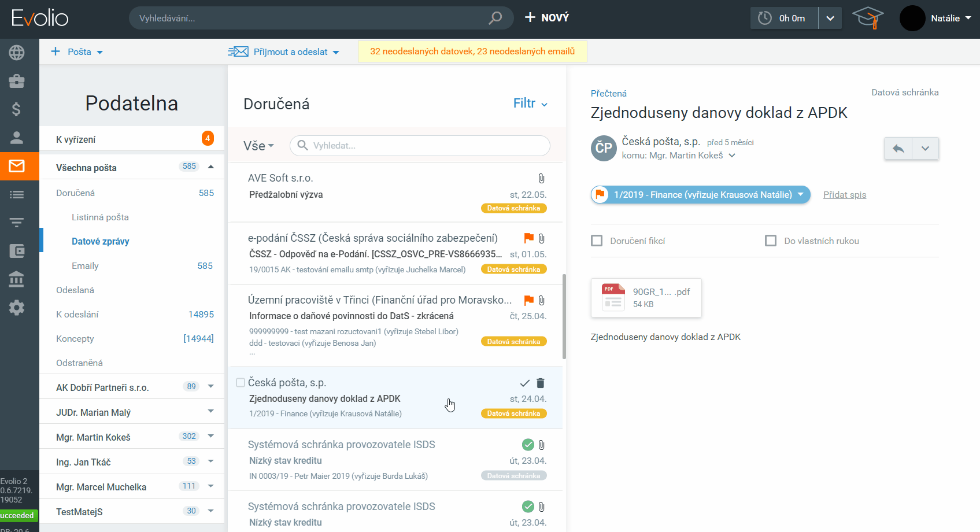Check the Do vlastních rukou checkbox

click(771, 241)
